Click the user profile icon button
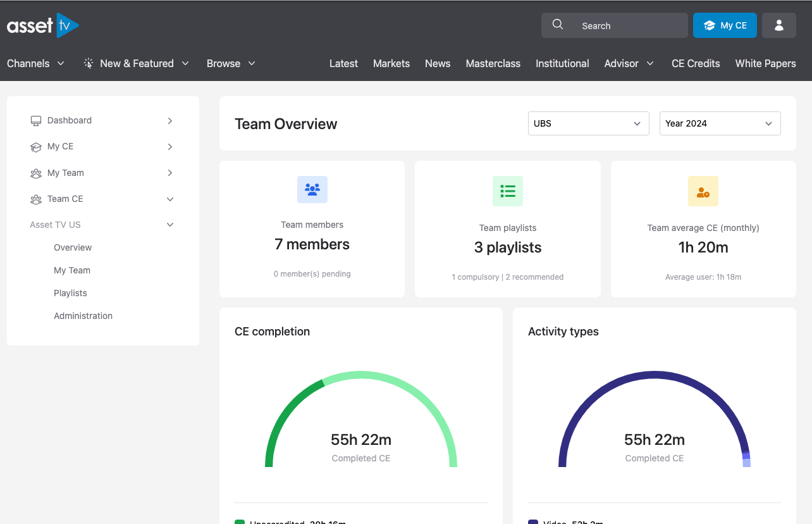This screenshot has height=524, width=812. 778,25
